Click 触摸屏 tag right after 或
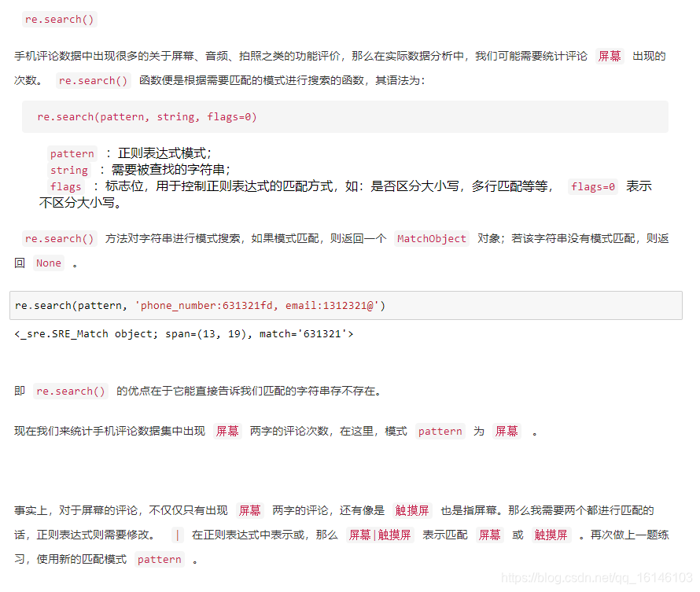 (551, 535)
